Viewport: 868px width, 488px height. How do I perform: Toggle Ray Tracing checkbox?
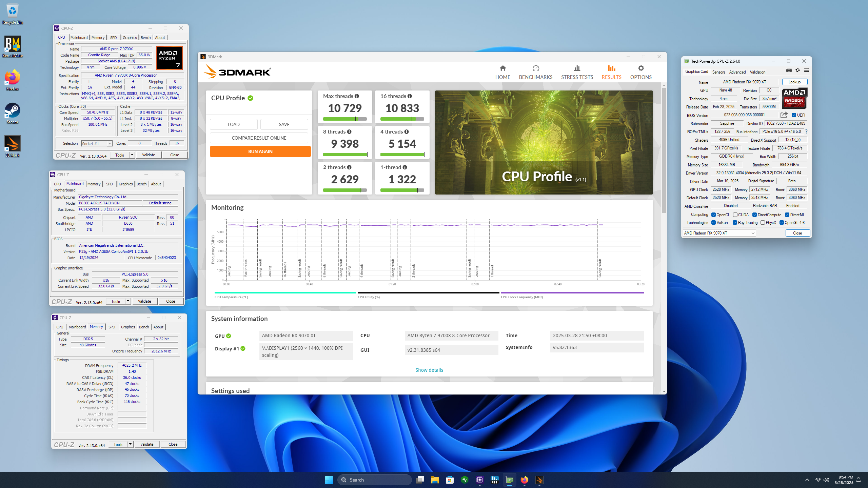[x=735, y=223]
